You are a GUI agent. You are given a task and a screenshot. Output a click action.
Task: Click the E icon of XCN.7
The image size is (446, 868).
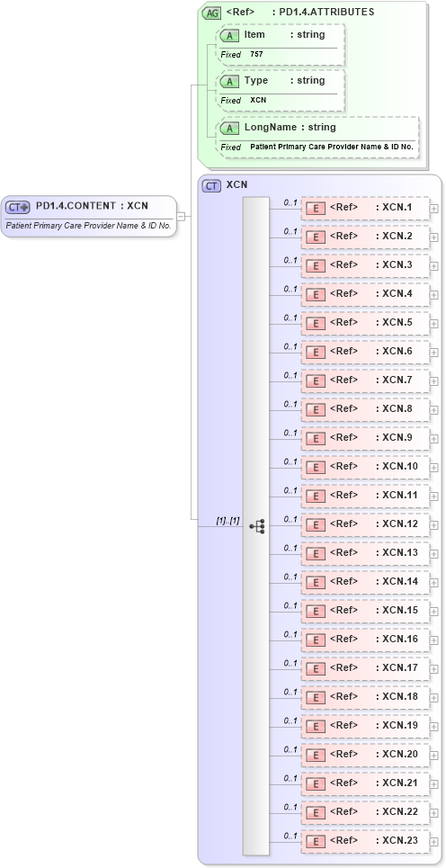316,381
